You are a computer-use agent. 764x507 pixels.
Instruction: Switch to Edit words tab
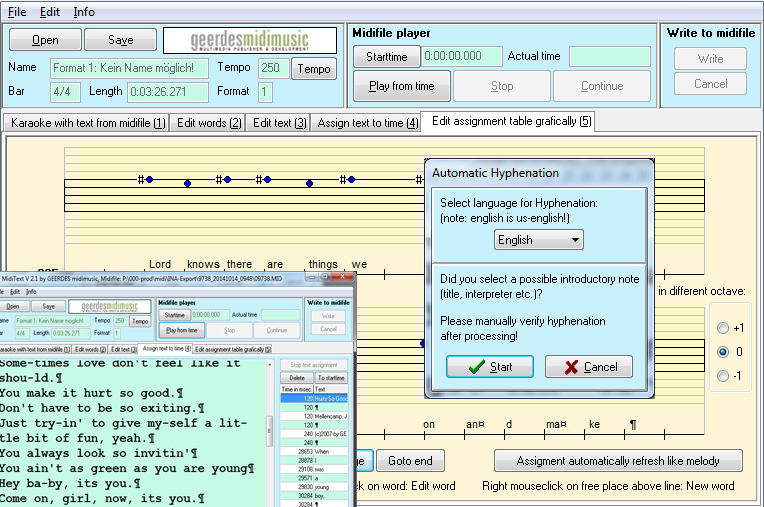tap(208, 123)
